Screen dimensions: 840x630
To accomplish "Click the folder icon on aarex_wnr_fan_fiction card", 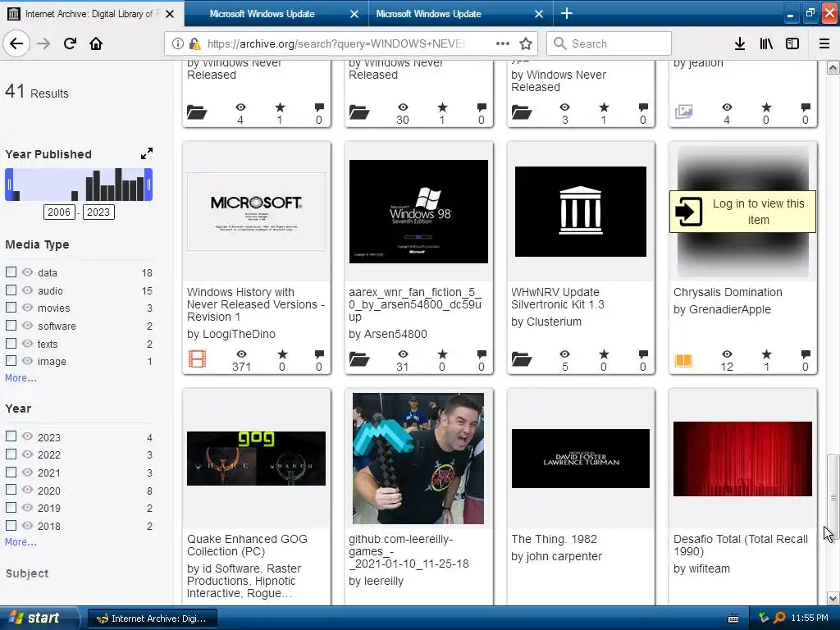I will point(359,359).
